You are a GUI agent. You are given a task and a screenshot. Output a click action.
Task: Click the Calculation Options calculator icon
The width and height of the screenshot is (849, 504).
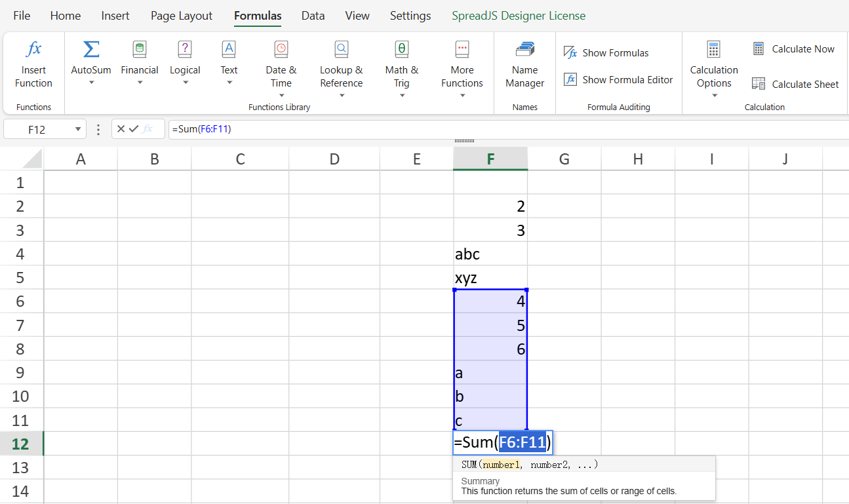(x=714, y=49)
